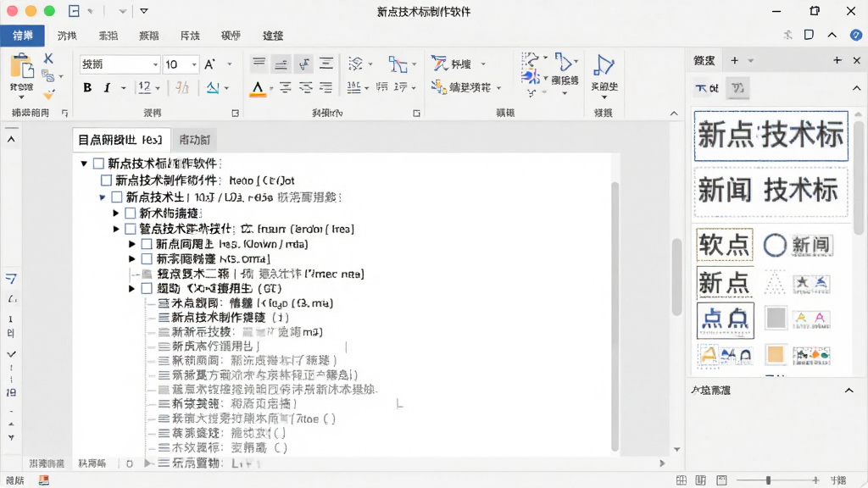
Task: Click the blue filter icon in left sidebar
Action: 11,279
